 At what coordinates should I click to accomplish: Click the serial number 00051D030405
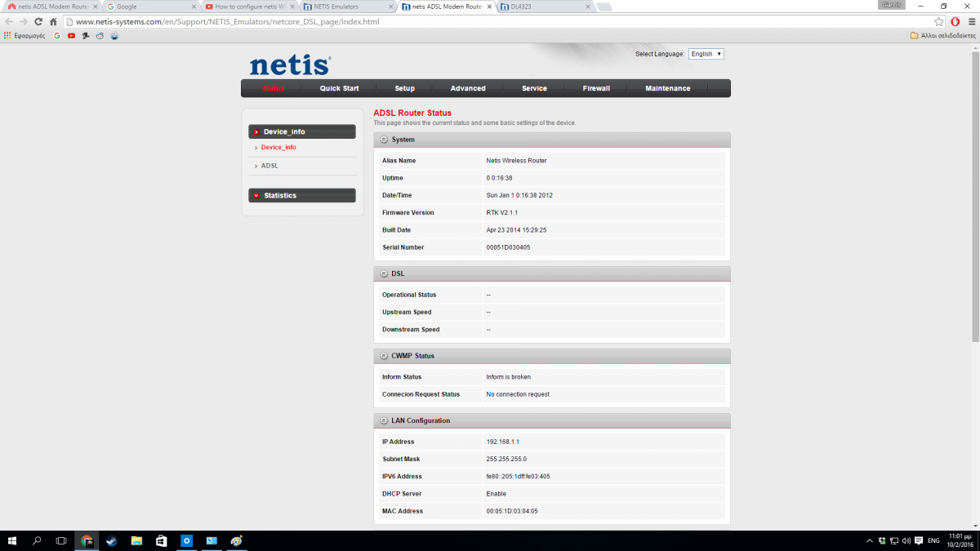click(508, 247)
